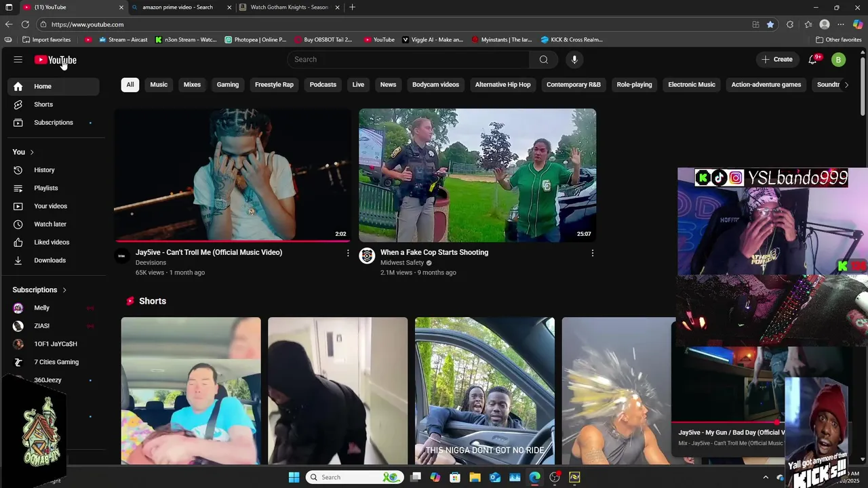
Task: Open more options for the Jay5ive video
Action: pos(348,253)
